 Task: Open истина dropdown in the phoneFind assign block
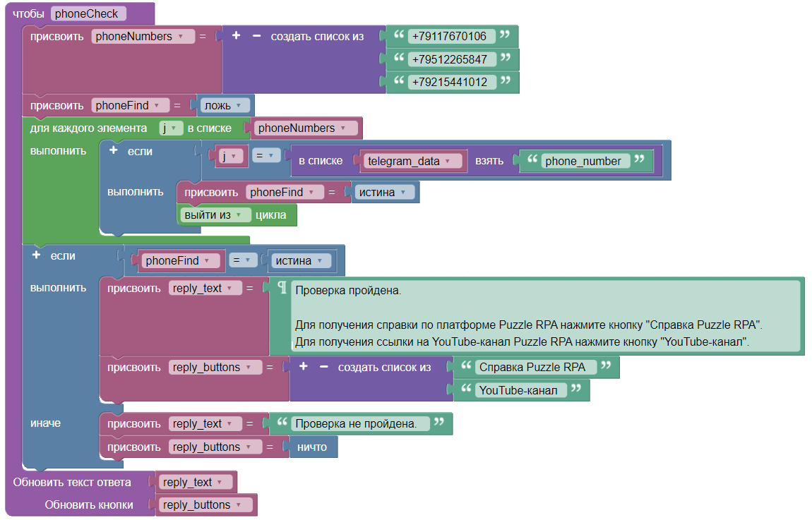point(383,193)
